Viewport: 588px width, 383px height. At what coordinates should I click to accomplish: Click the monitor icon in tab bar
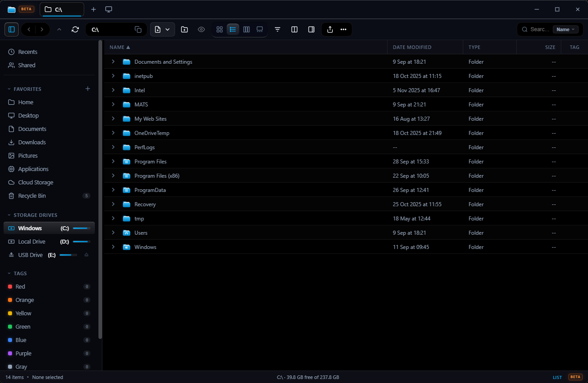coord(109,9)
